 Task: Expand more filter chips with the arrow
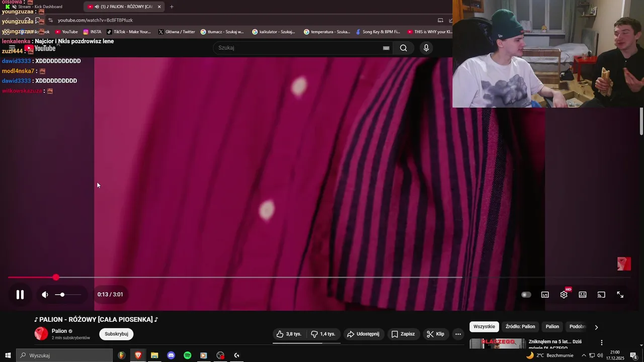(596, 327)
